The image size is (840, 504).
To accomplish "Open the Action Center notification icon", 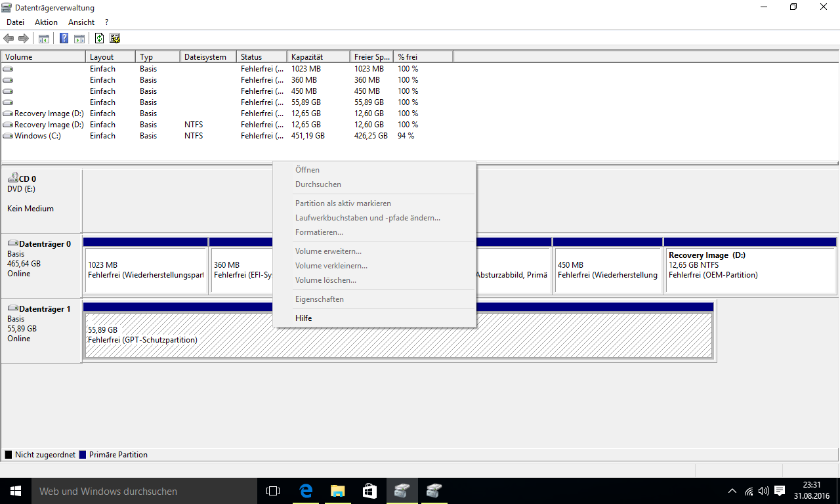I will tap(780, 491).
